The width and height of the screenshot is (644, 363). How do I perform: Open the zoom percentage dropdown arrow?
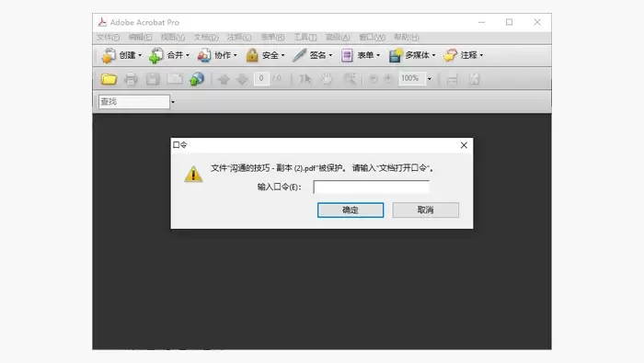pos(430,79)
